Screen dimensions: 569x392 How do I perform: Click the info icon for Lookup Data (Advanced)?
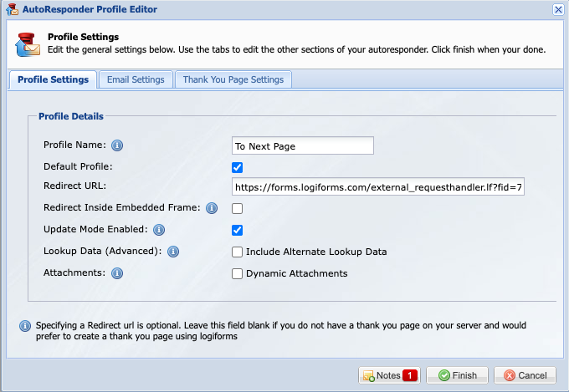(x=173, y=252)
